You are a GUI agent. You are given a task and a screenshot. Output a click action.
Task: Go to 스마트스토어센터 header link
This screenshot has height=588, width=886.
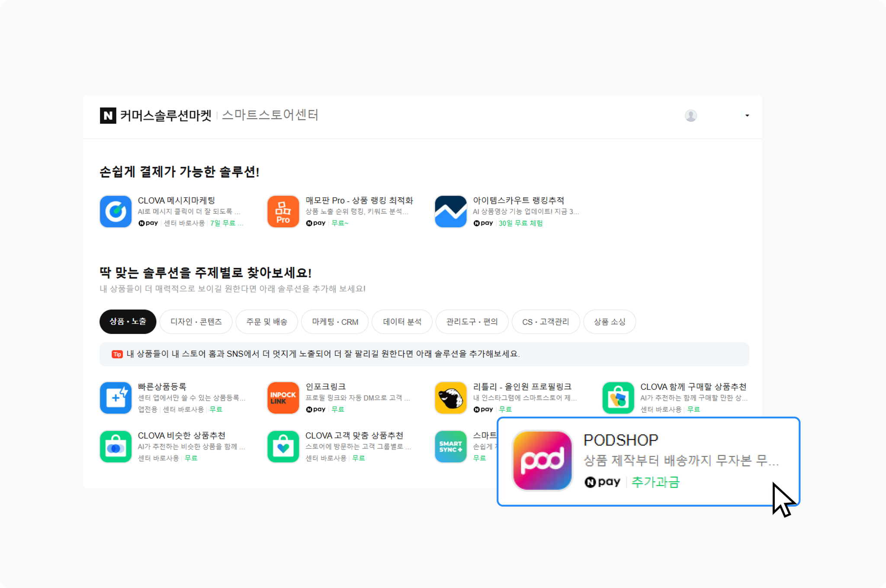click(x=270, y=115)
